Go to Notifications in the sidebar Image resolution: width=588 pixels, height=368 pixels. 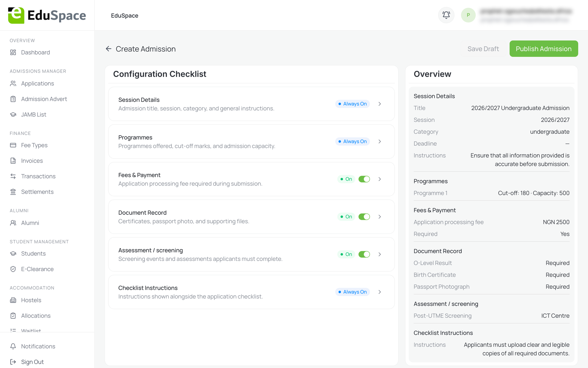pos(38,346)
